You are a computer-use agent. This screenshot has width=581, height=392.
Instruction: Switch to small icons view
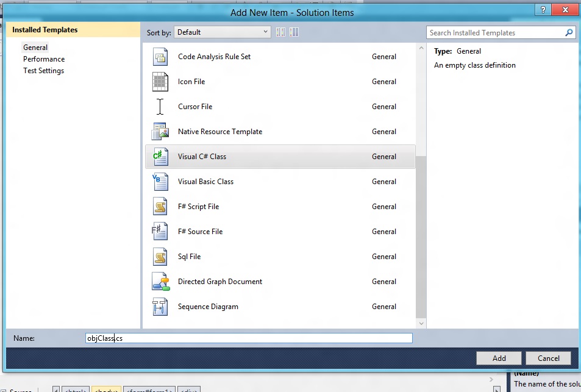281,32
